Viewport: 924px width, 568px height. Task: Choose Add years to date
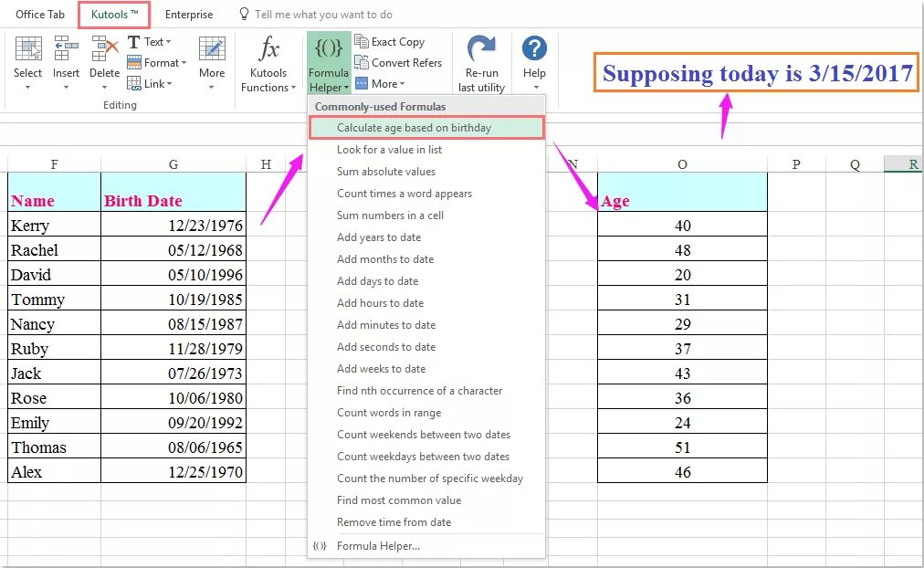[426, 237]
